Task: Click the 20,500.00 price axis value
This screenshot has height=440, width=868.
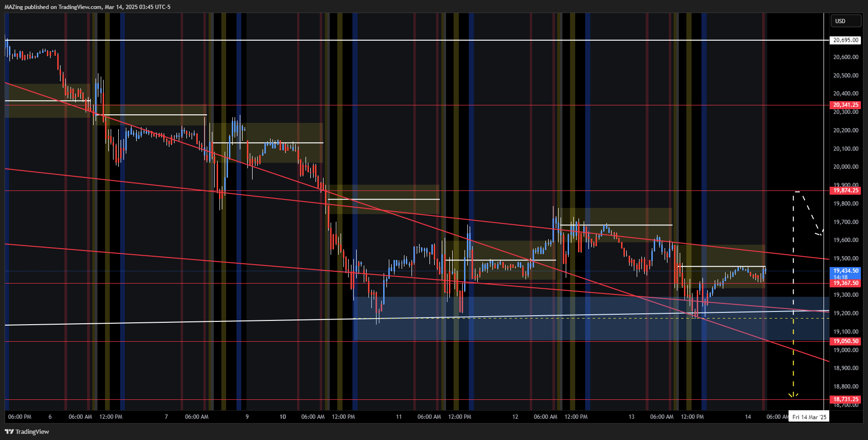Action: click(846, 76)
